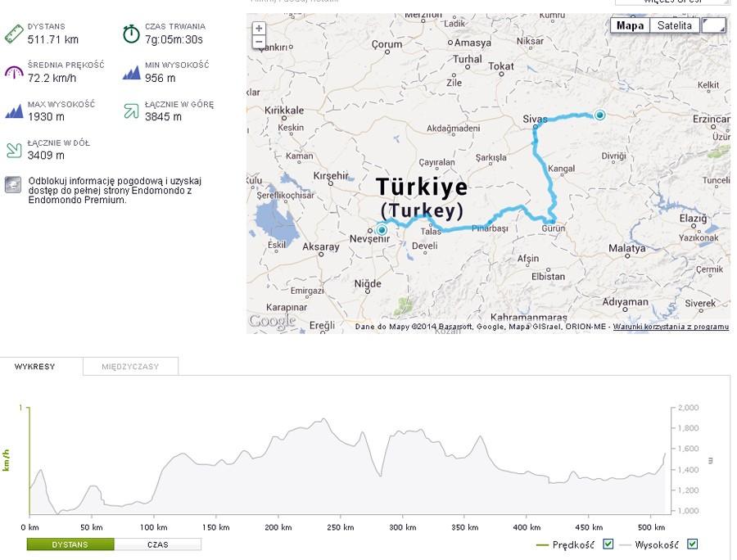
Task: Click the 72.2 km/h average speed value
Action: 52,78
